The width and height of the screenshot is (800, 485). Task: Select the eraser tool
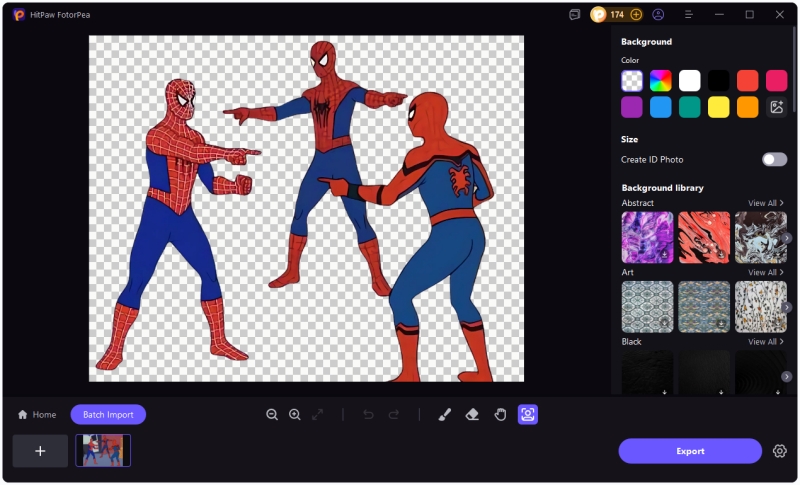(472, 415)
